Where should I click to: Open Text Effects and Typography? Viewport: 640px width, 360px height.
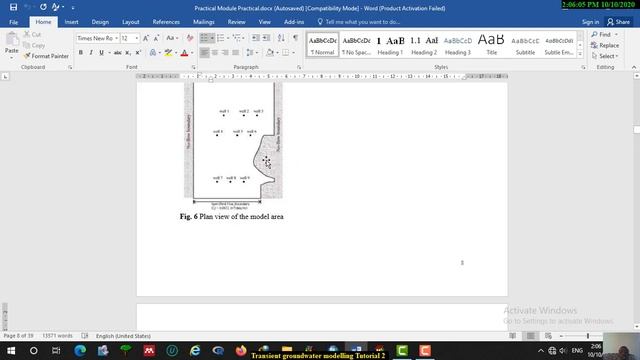[x=153, y=52]
